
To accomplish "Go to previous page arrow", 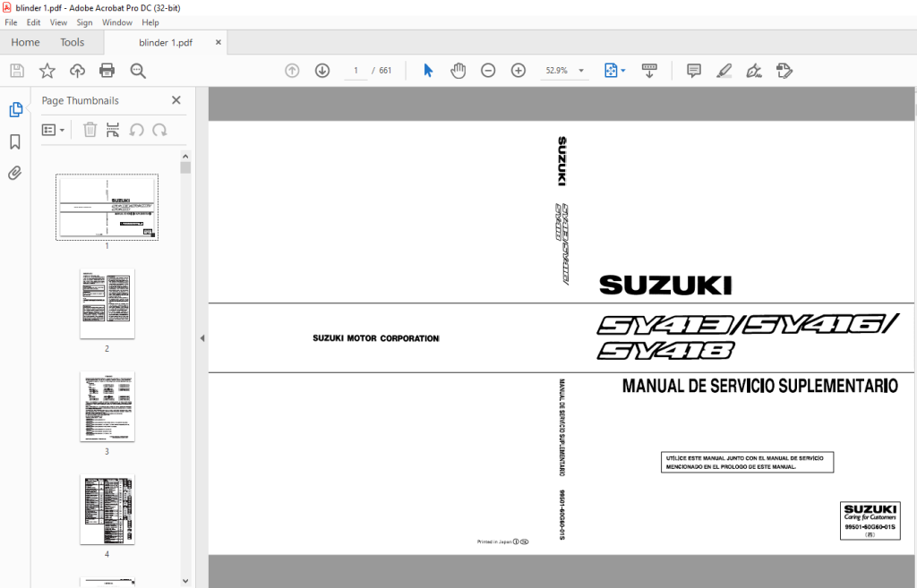I will 292,71.
